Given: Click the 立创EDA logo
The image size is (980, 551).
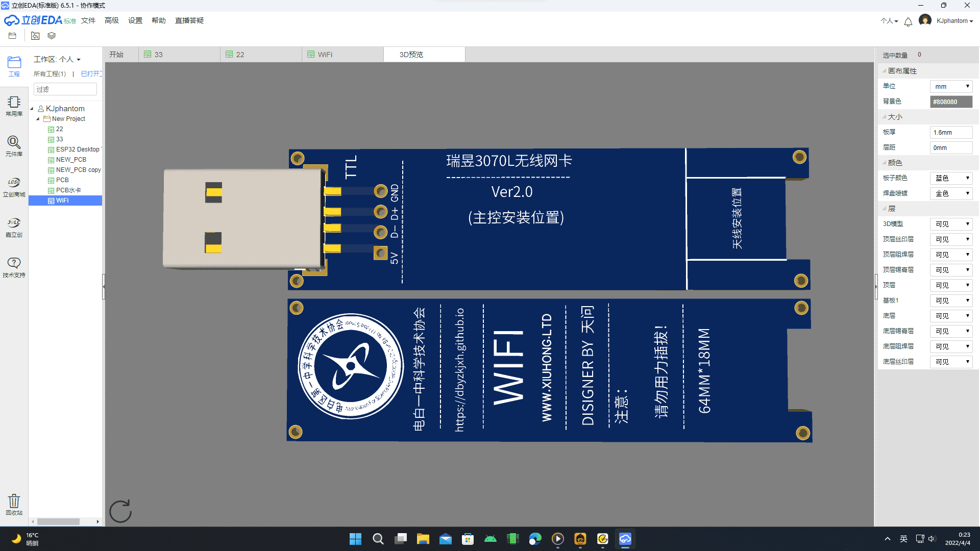Looking at the screenshot, I should point(40,20).
